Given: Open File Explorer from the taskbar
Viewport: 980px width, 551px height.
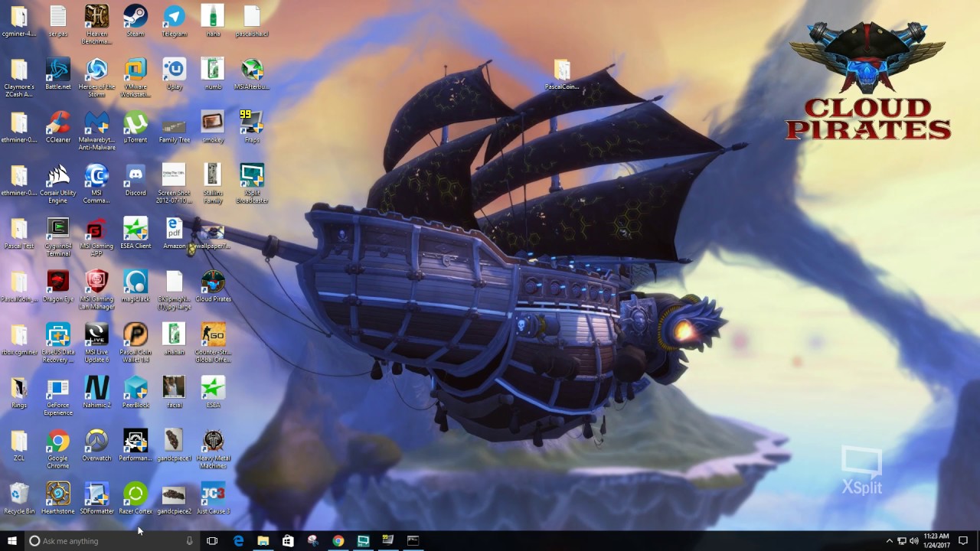Looking at the screenshot, I should point(263,540).
